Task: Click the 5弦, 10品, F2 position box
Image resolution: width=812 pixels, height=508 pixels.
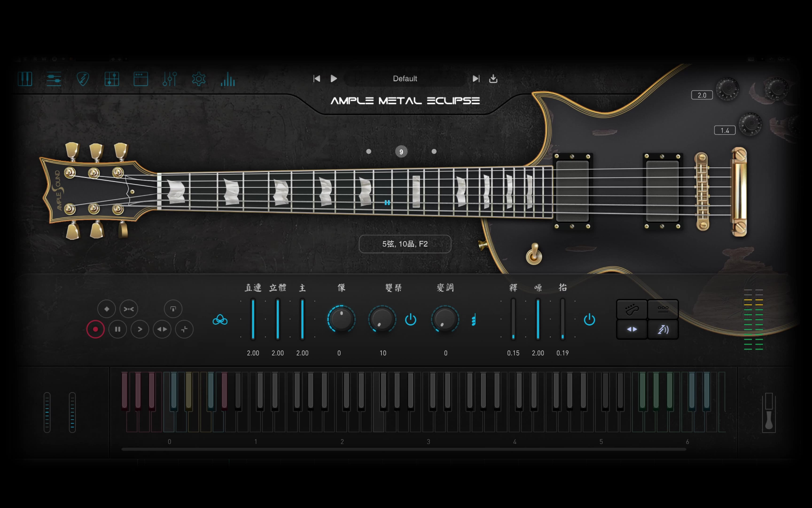Action: point(405,244)
